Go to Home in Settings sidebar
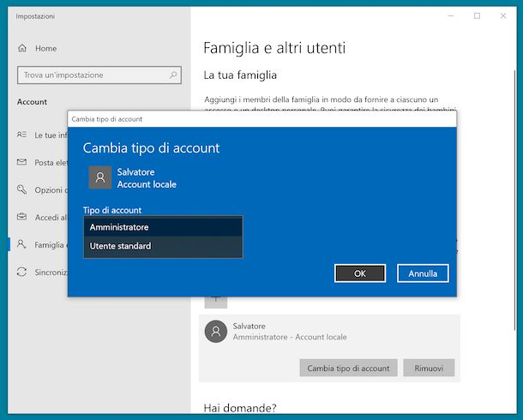The image size is (523, 420). pyautogui.click(x=46, y=48)
